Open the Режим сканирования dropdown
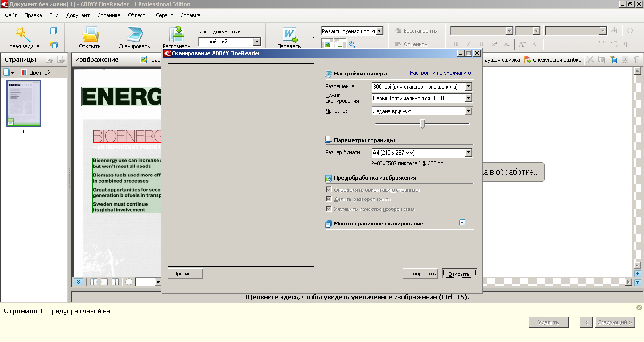Screen dimensions: 644x342 pos(468,98)
